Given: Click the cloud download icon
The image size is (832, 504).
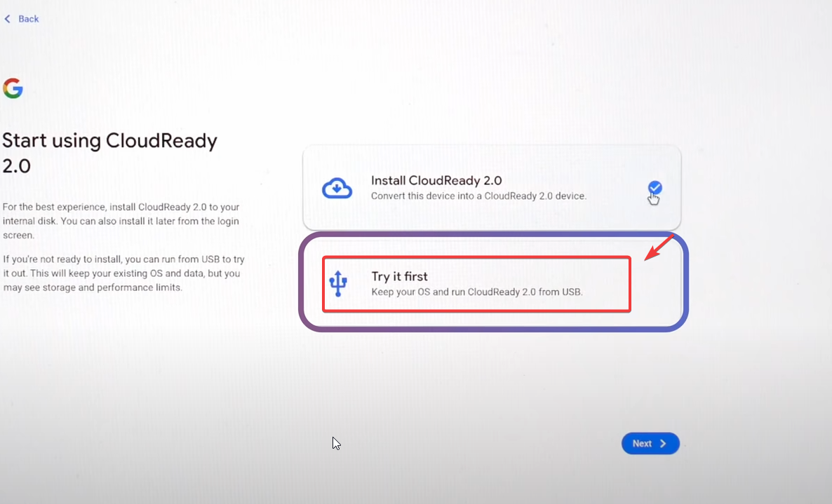Looking at the screenshot, I should 337,188.
